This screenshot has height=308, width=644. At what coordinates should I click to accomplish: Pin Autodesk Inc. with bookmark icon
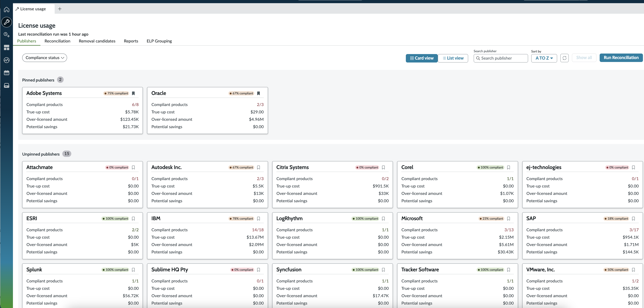[258, 167]
